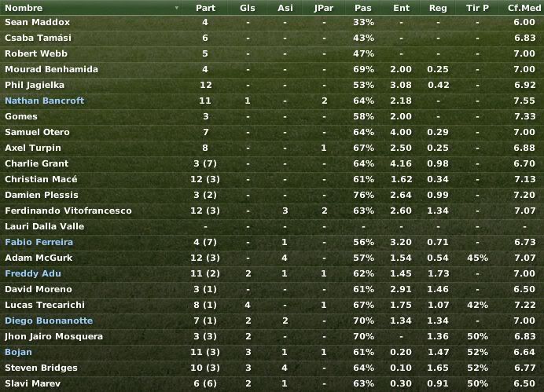544x392 pixels.
Task: Click Bojan player name link
Action: pos(18,352)
